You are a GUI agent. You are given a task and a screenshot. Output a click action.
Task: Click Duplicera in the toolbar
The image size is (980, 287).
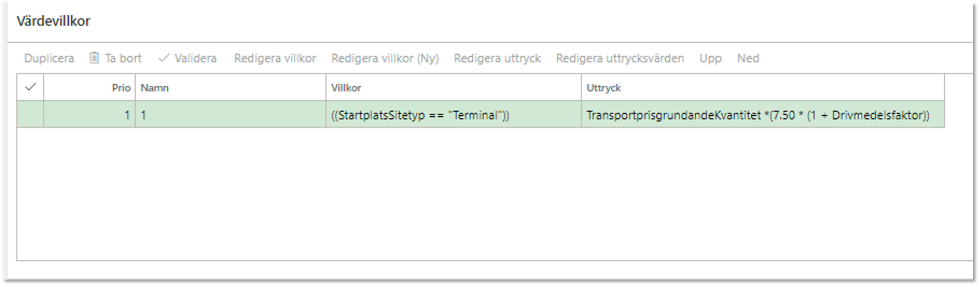click(x=49, y=58)
